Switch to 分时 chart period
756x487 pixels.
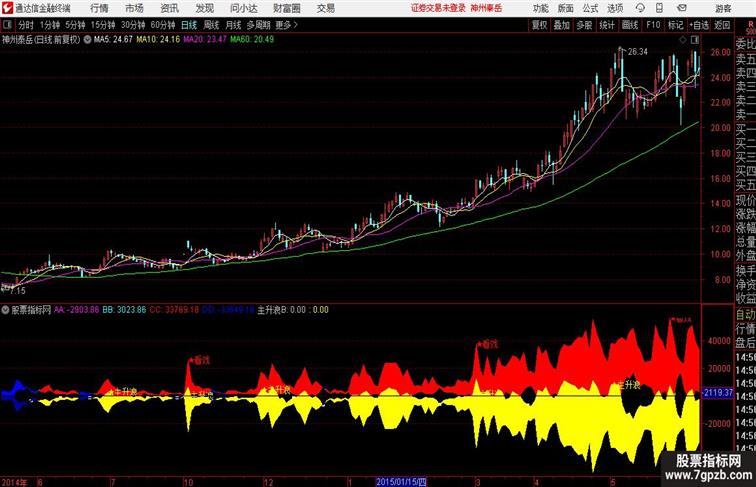(x=26, y=25)
